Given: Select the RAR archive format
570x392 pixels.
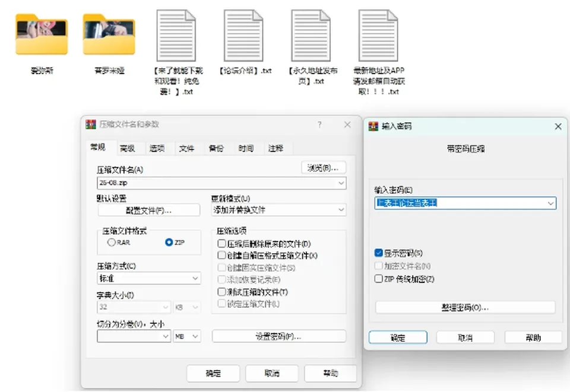Looking at the screenshot, I should 111,242.
